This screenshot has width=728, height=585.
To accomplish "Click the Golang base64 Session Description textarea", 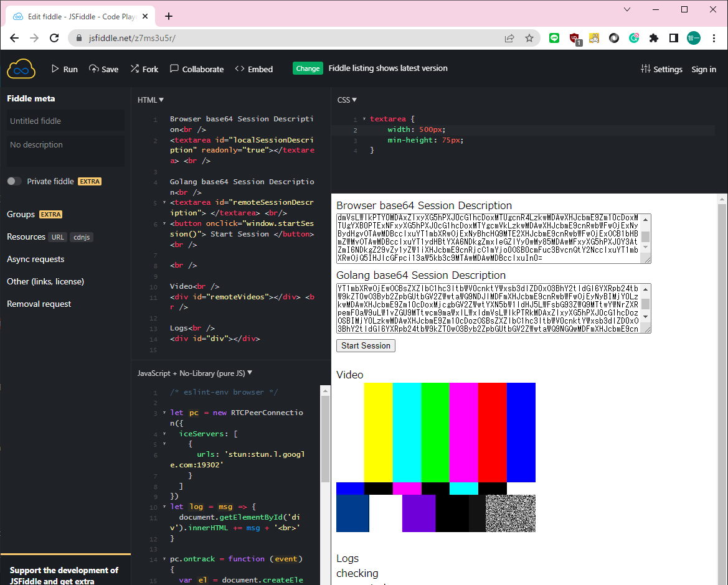I will point(488,308).
